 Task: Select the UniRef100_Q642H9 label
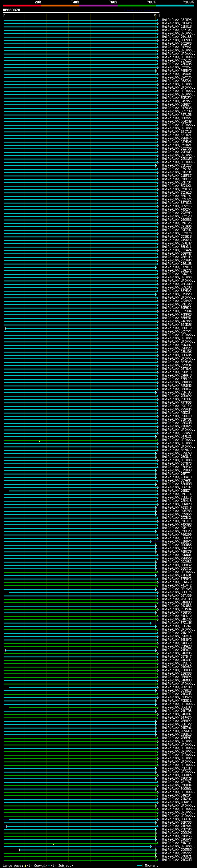pyautogui.click(x=176, y=121)
